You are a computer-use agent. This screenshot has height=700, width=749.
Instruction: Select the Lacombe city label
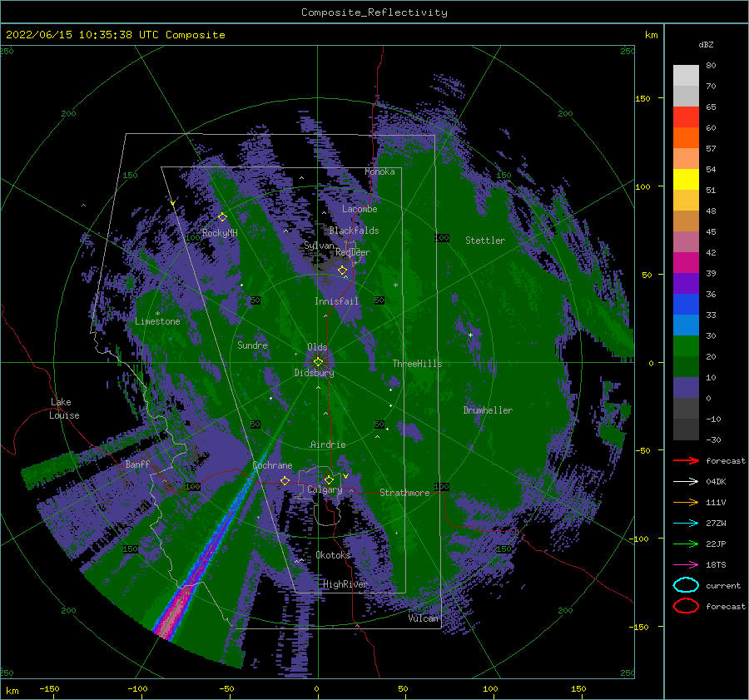tap(360, 209)
